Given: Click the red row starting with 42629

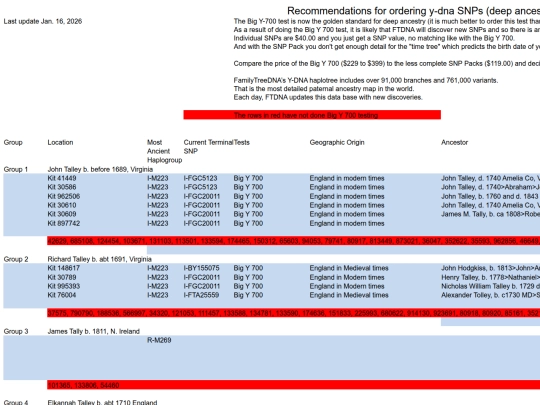Looking at the screenshot, I should 293,241.
